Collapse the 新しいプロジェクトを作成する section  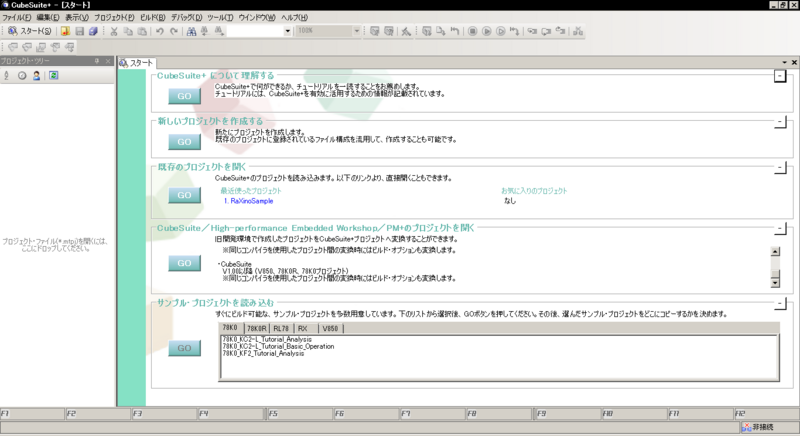pyautogui.click(x=780, y=122)
